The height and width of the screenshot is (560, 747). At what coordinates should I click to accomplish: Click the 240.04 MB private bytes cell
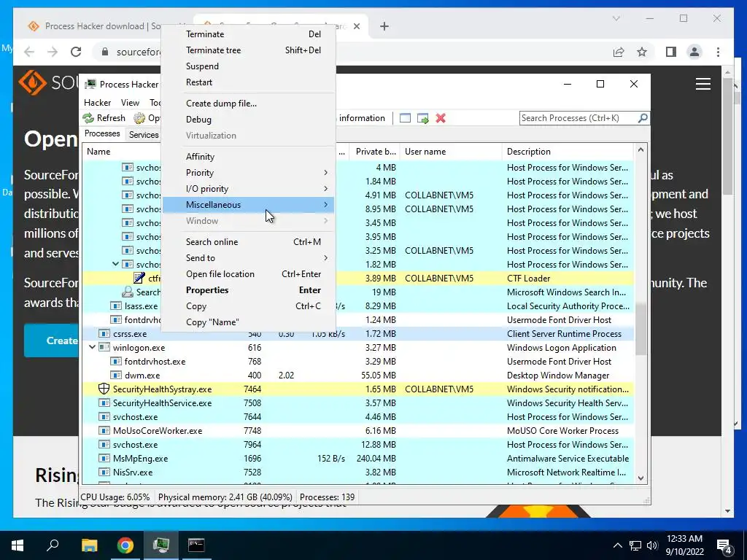pyautogui.click(x=376, y=459)
